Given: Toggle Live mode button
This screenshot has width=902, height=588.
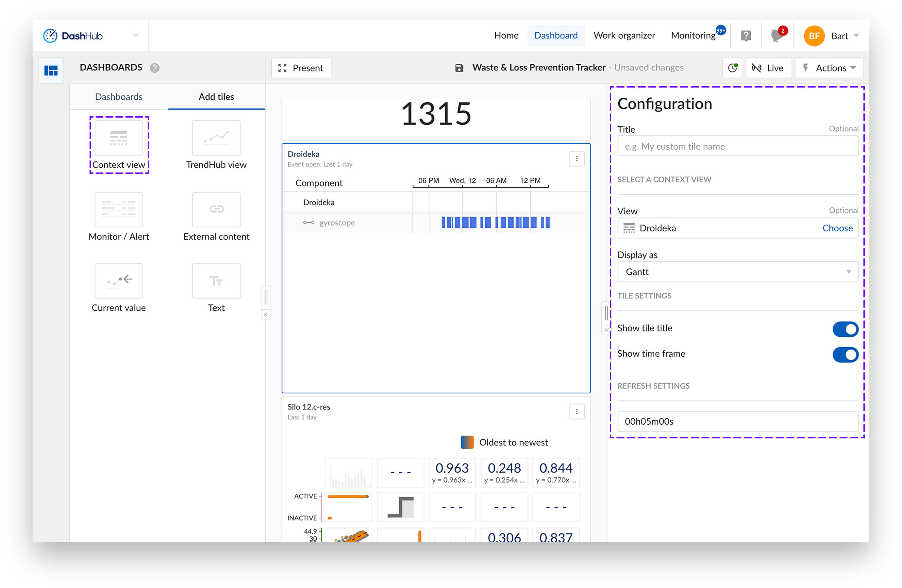Looking at the screenshot, I should 768,68.
